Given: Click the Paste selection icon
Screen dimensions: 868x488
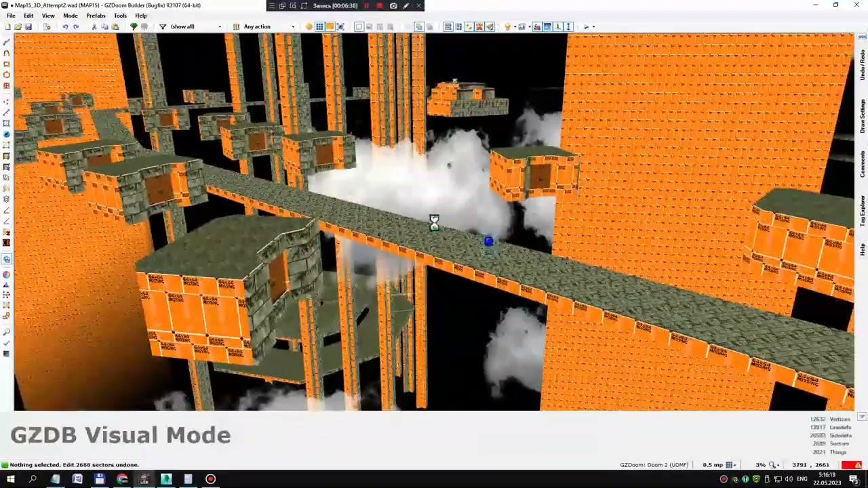Looking at the screenshot, I should (115, 26).
